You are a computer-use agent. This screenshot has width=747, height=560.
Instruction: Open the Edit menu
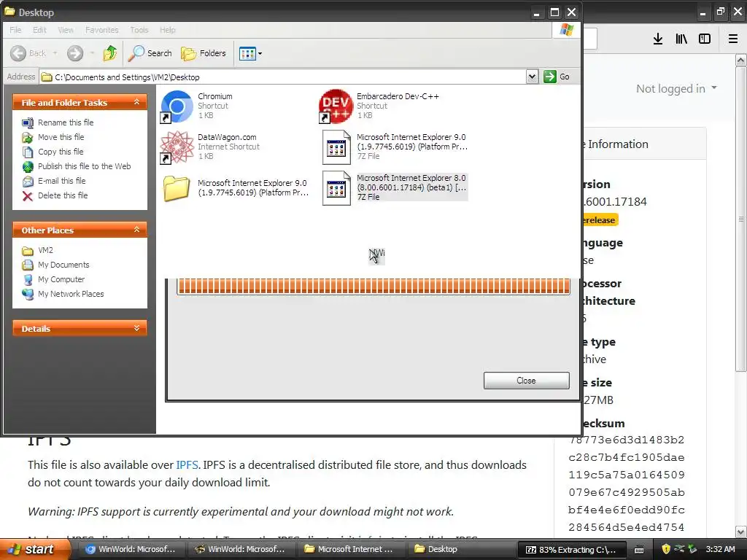pos(39,30)
